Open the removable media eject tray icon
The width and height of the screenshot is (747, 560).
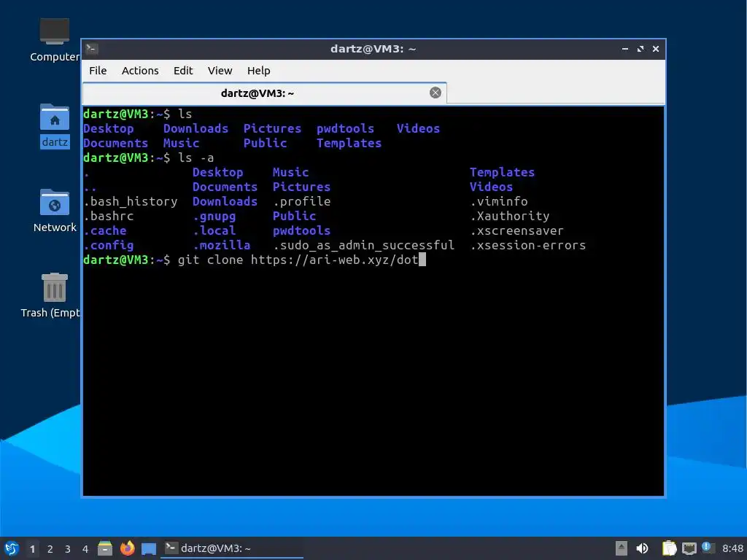[622, 548]
